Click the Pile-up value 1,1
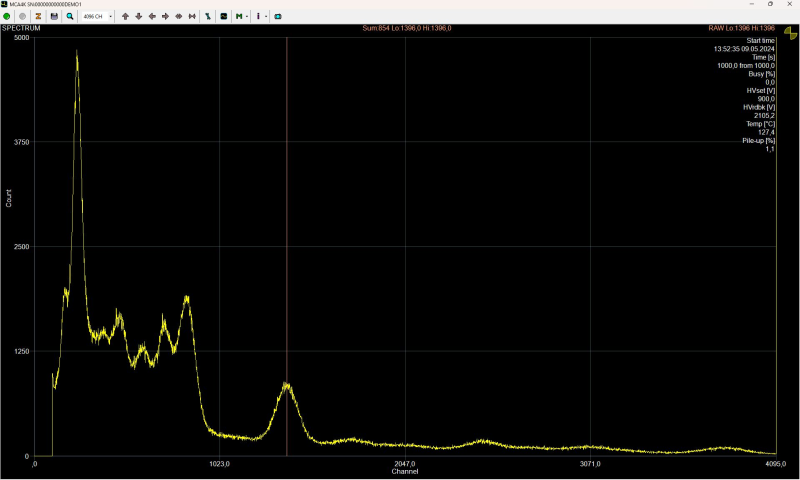The width and height of the screenshot is (800, 480). click(x=770, y=149)
